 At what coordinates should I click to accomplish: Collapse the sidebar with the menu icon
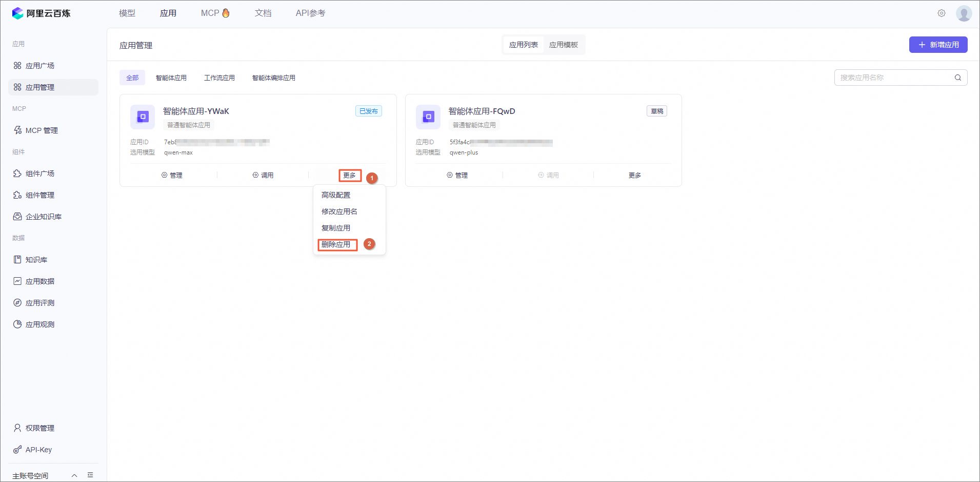point(90,475)
